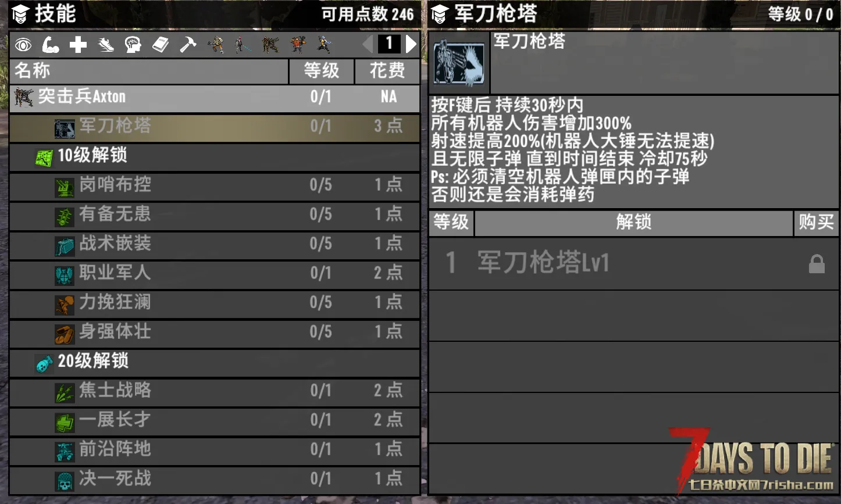Click the 技能 graduation cap icon

[20, 14]
